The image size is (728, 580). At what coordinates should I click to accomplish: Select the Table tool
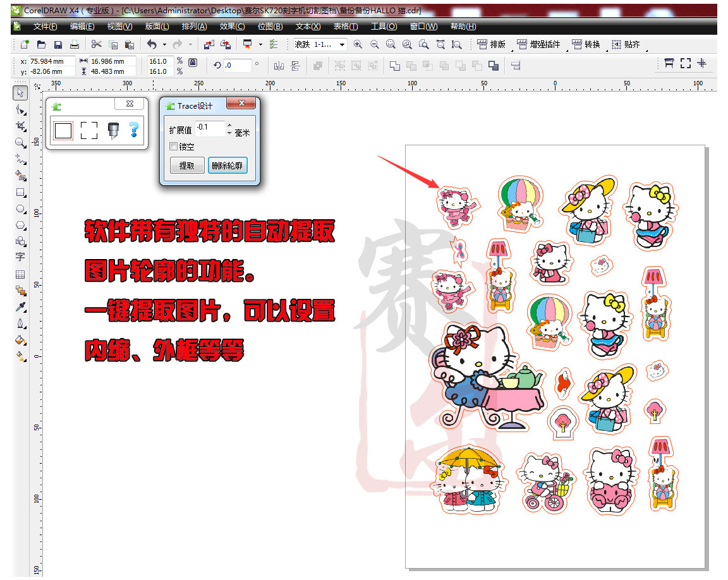[x=20, y=274]
